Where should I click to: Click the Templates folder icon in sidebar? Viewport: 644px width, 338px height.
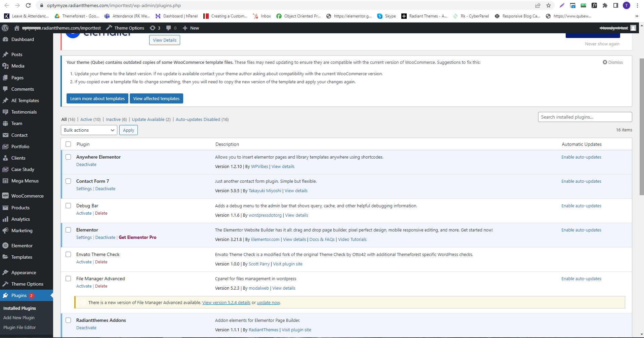click(5, 257)
